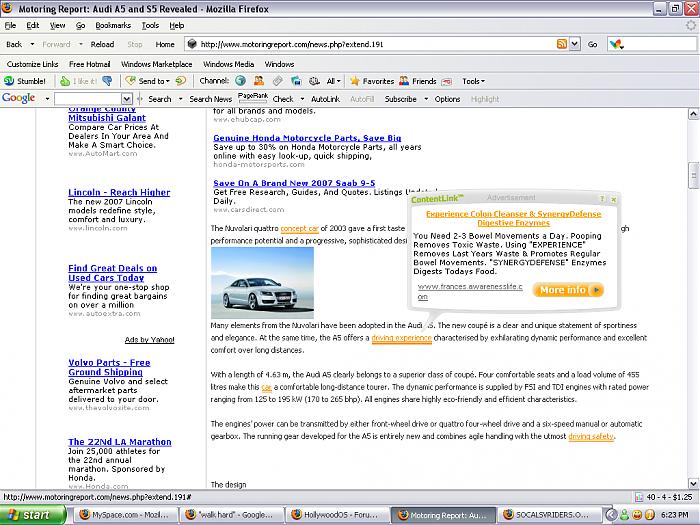The image size is (700, 525).
Task: Open The 22Nd LA Marathon ad link
Action: 120,442
